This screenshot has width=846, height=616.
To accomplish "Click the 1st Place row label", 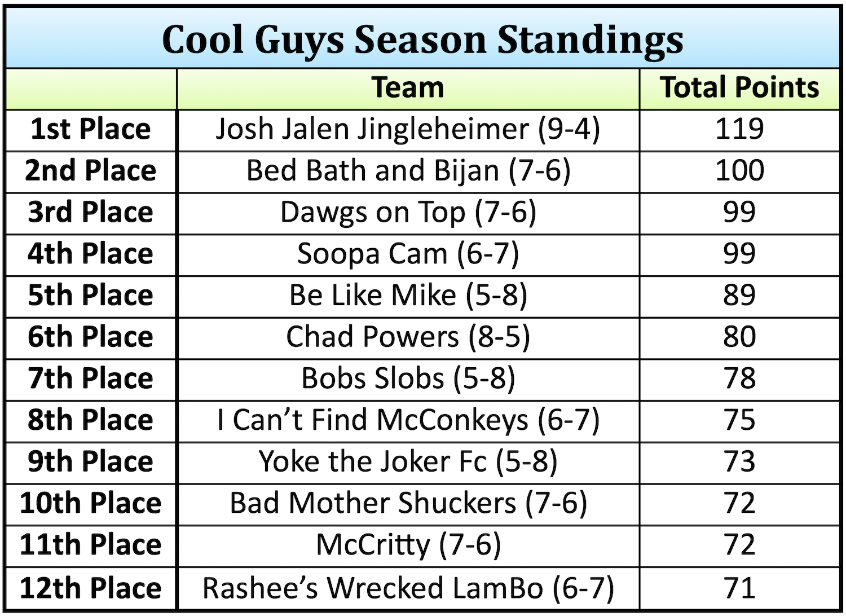I will click(x=91, y=130).
